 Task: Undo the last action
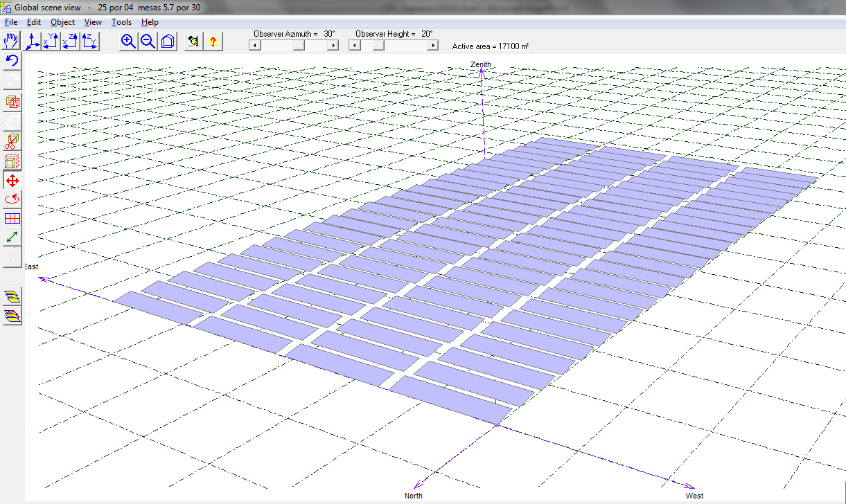click(x=12, y=61)
